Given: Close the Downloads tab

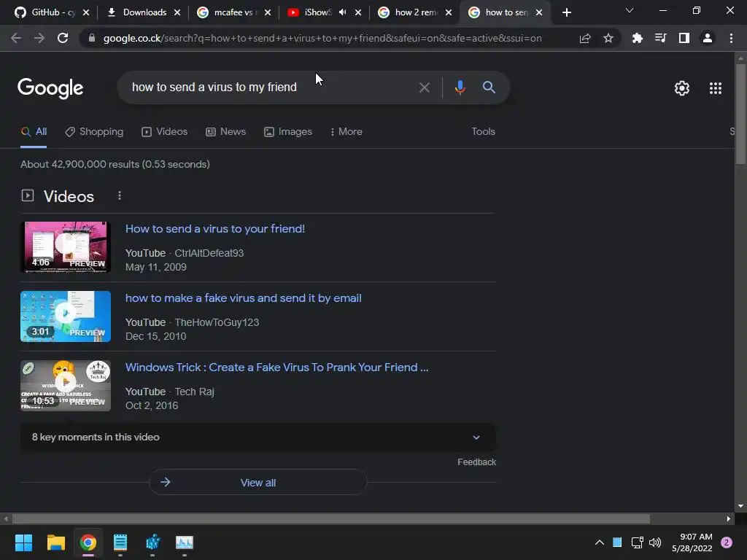Looking at the screenshot, I should click(177, 12).
